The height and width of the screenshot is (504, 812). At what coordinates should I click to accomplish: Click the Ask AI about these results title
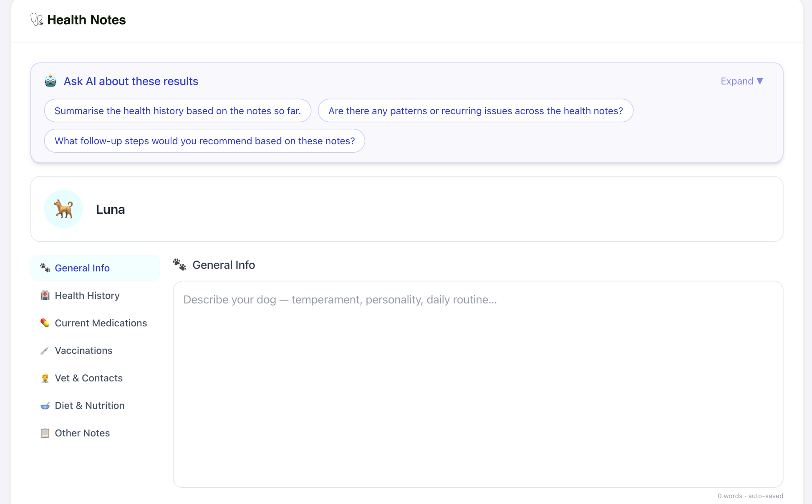point(131,81)
